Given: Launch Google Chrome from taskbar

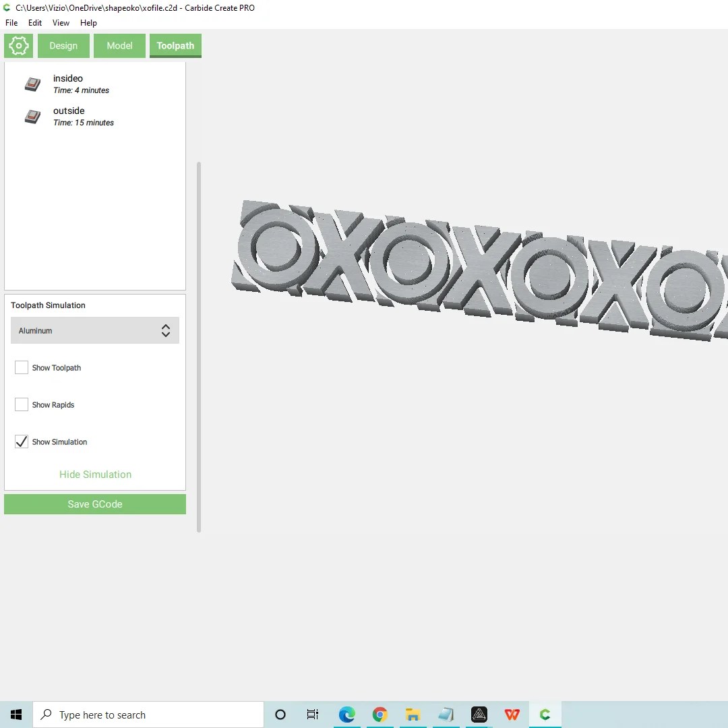Looking at the screenshot, I should (380, 715).
